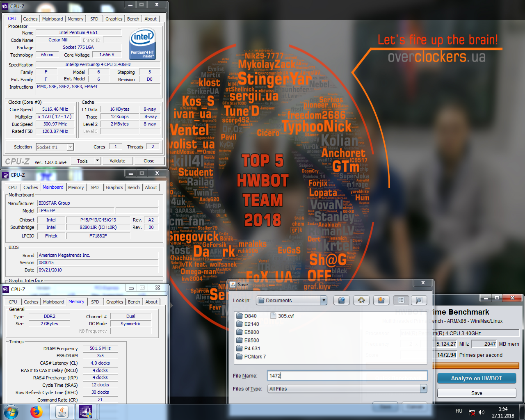525x420 pixels.
Task: Open CPU tab in the Memory CPU-Z window
Action: click(13, 302)
